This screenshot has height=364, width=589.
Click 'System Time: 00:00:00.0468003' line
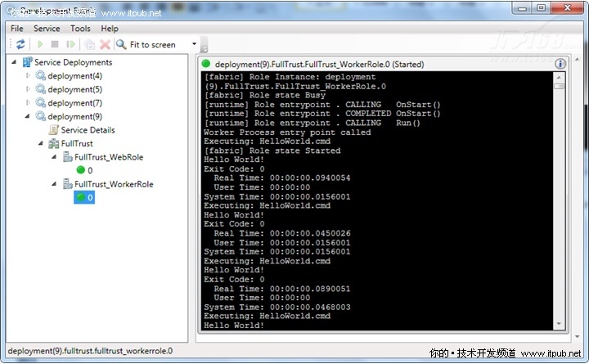277,308
